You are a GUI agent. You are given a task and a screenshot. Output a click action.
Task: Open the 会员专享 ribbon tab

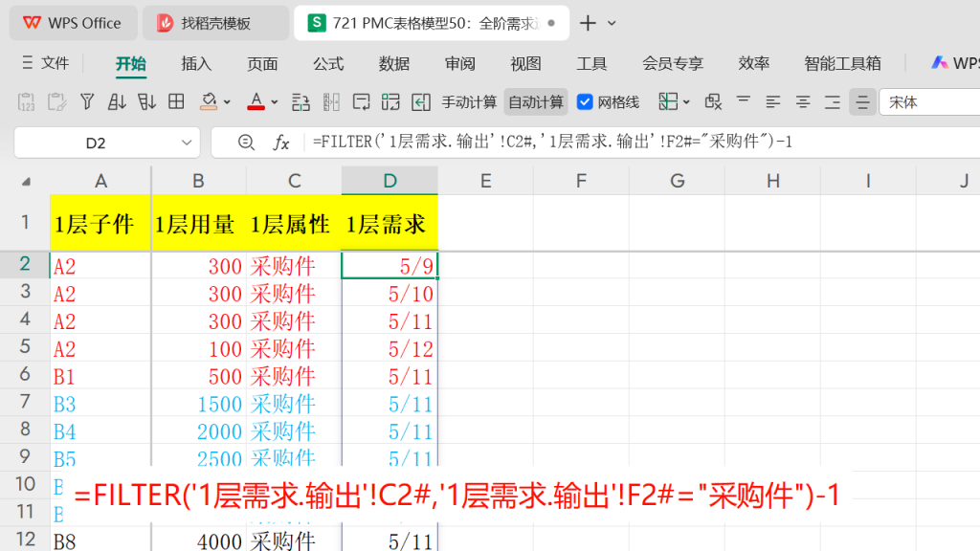(673, 63)
